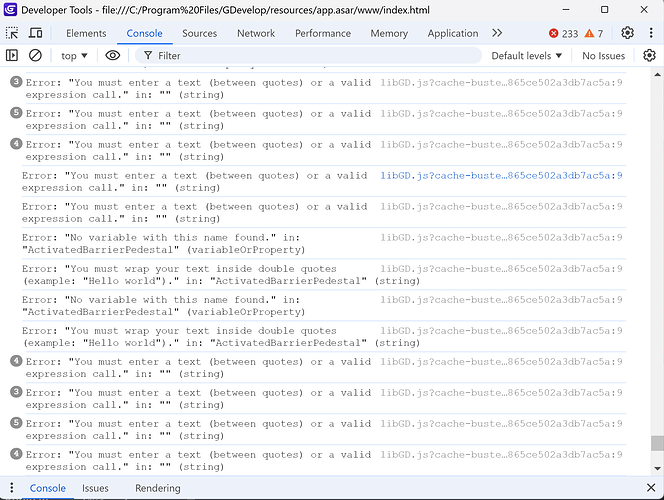
Task: Create live expression via eye icon
Action: pyautogui.click(x=113, y=55)
